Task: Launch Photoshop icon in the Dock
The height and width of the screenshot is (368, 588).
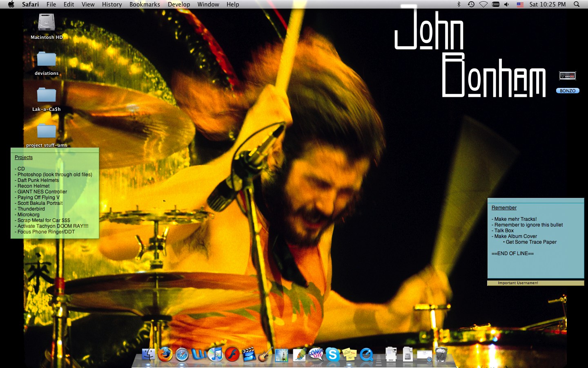Action: tap(282, 355)
